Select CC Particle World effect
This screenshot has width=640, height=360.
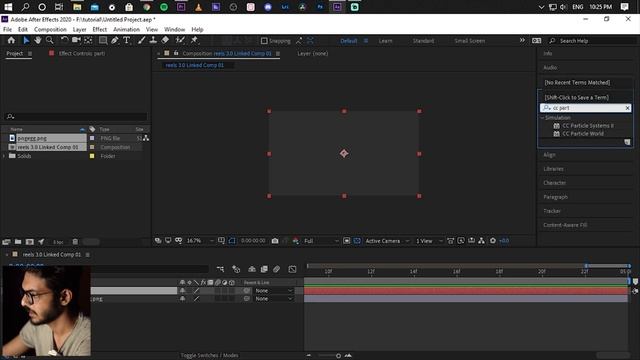point(583,133)
